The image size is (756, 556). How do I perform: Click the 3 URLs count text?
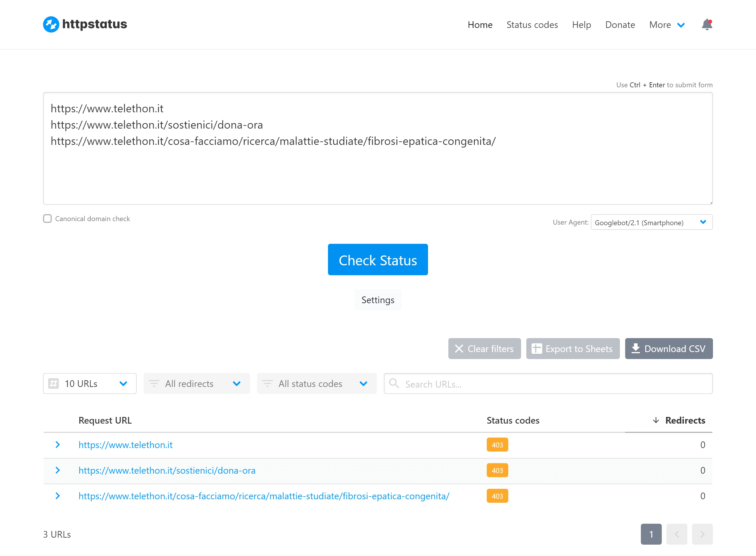[57, 534]
